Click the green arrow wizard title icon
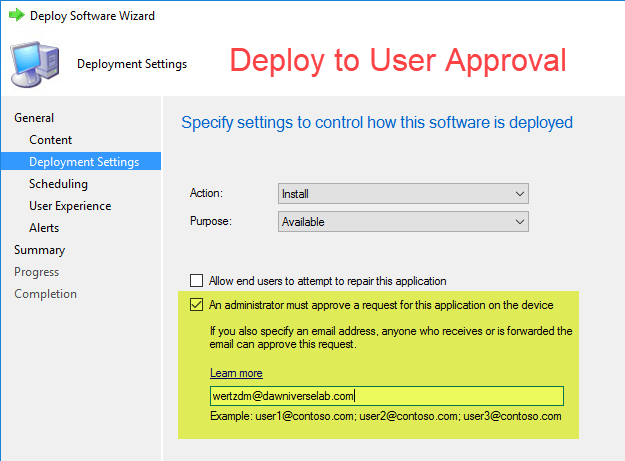Viewport: 625px width, 461px height. (x=16, y=16)
